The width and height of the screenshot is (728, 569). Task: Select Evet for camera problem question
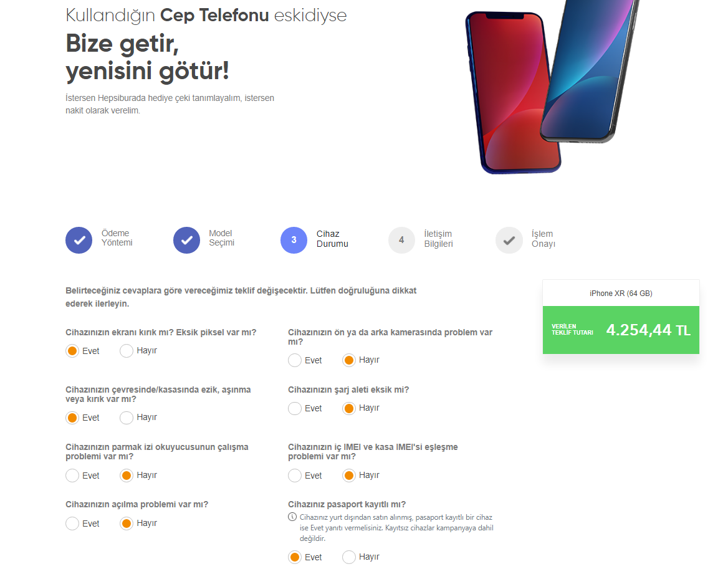[x=295, y=360]
